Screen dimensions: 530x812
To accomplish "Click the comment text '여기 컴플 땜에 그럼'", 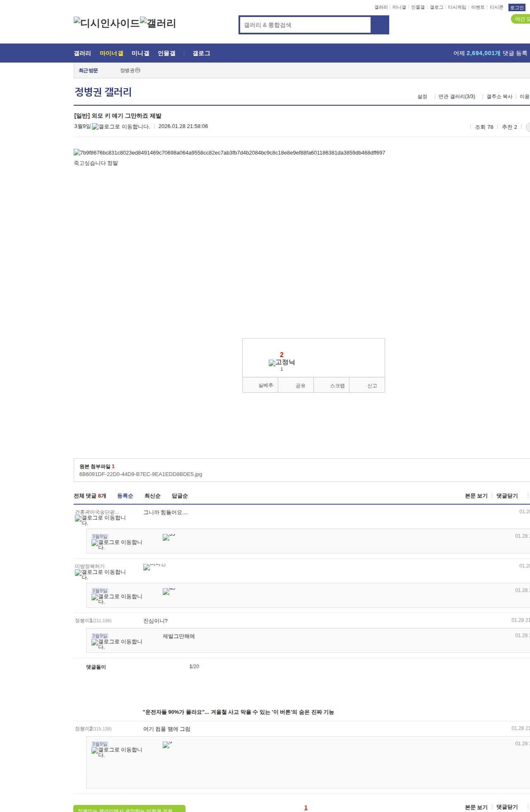I will point(167,729).
